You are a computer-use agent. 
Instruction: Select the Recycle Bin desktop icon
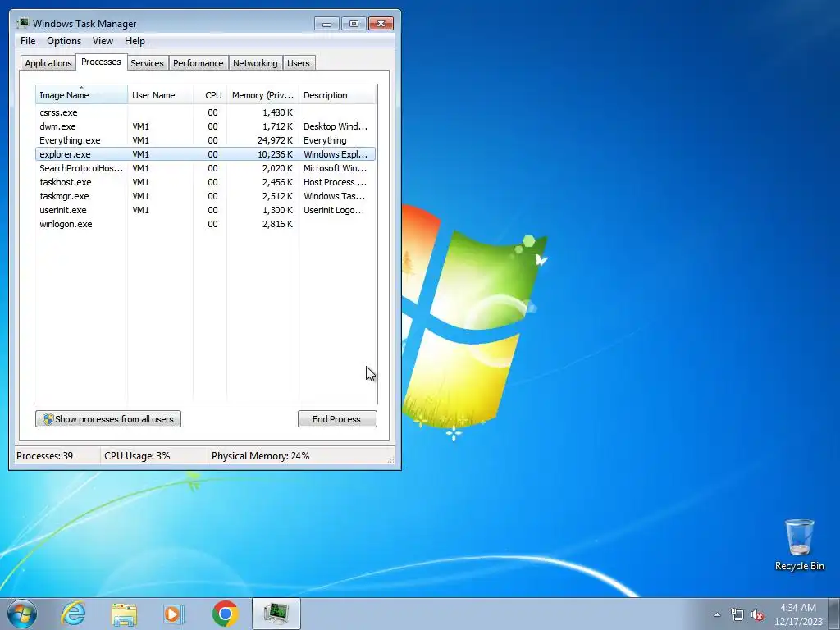[799, 545]
